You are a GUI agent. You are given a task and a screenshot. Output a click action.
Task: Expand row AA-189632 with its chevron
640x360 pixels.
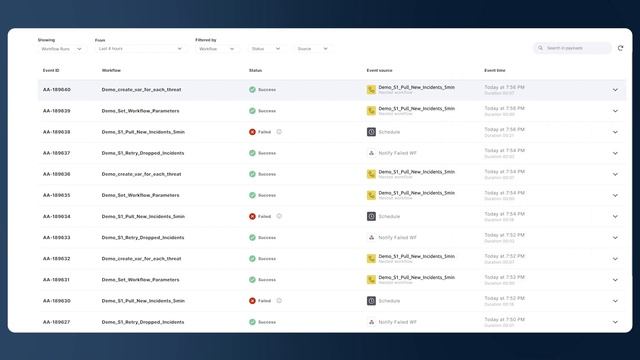point(615,259)
